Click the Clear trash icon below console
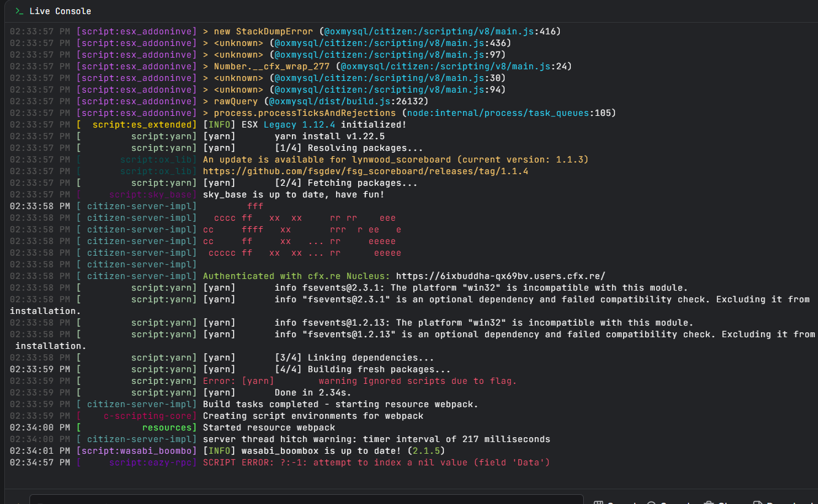818x504 pixels. coord(709,503)
